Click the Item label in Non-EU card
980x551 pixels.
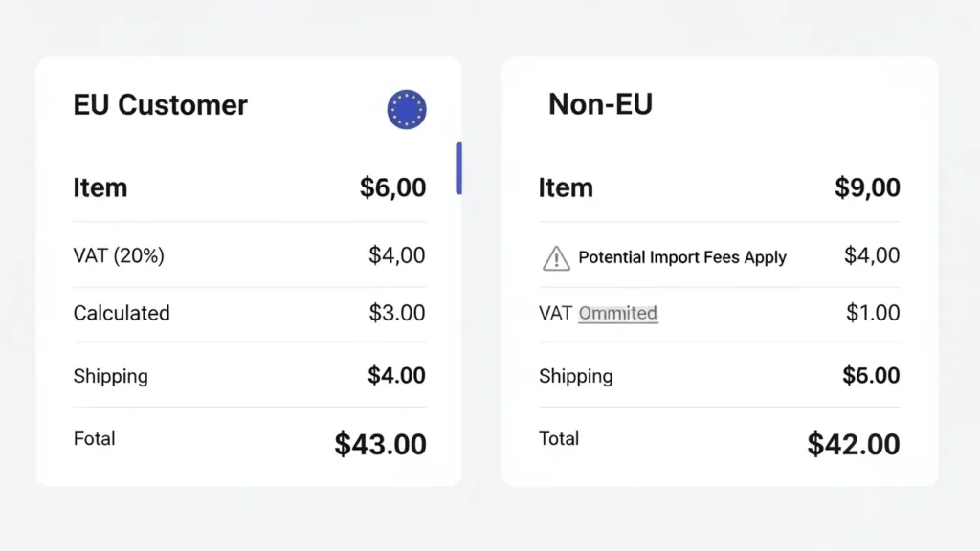tap(565, 187)
